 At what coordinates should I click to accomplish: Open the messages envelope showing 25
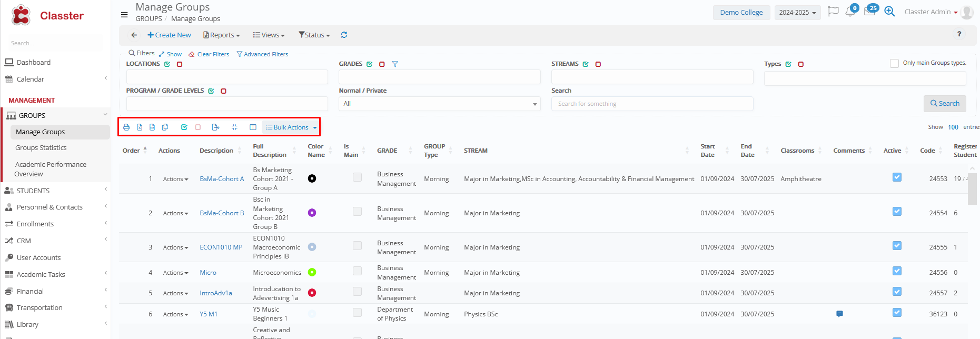[x=869, y=12]
